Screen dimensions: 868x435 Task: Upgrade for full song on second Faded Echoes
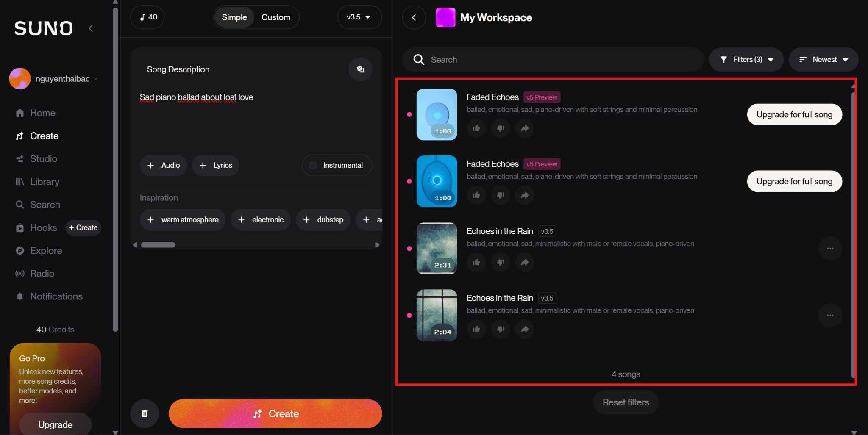[x=795, y=181]
